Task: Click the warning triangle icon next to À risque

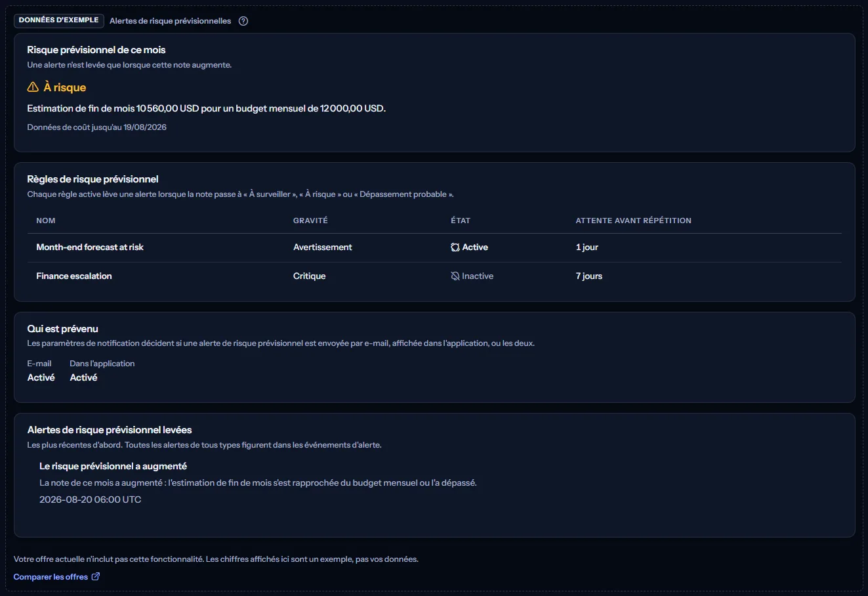Action: 33,87
